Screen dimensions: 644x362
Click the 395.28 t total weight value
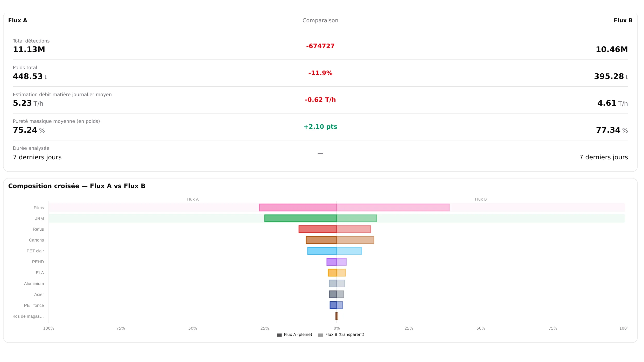click(x=611, y=76)
